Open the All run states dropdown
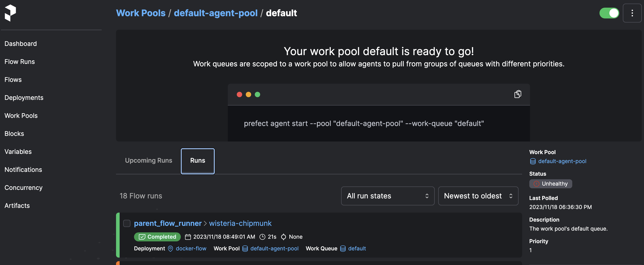 [387, 196]
